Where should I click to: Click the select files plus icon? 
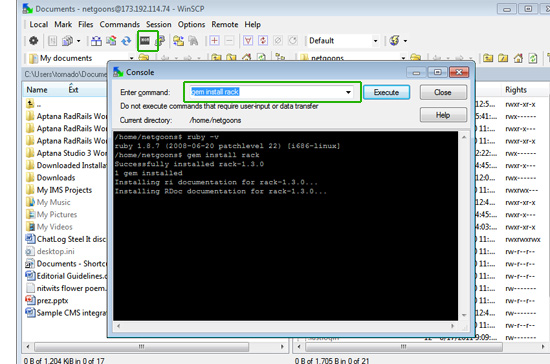point(214,41)
